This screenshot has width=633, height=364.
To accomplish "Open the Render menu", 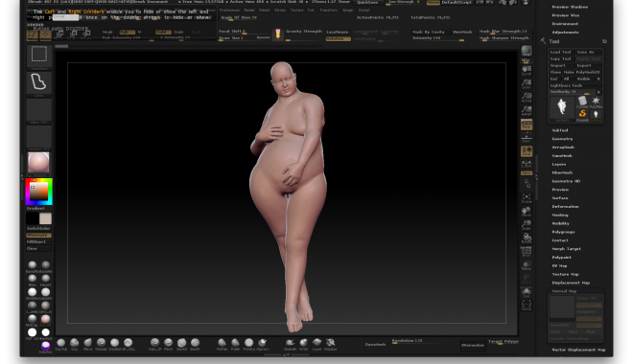I will point(249,11).
